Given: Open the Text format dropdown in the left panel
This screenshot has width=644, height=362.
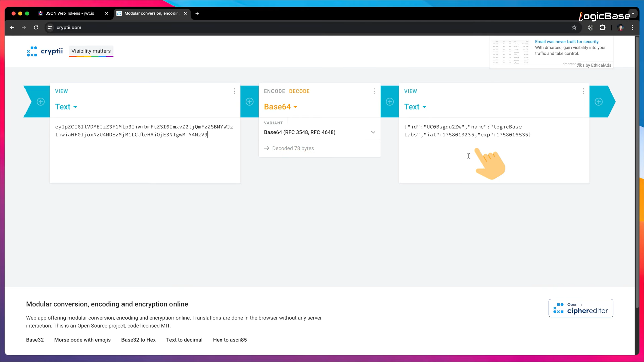Looking at the screenshot, I should pyautogui.click(x=66, y=107).
